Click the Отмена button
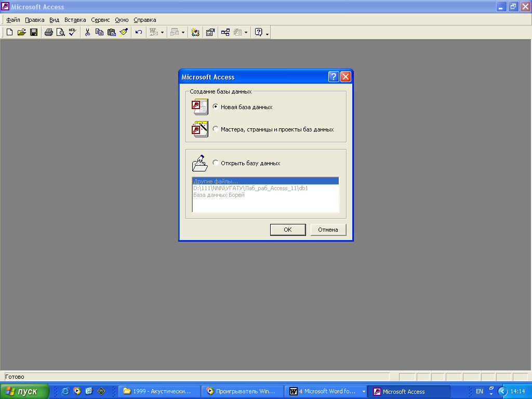 coord(328,230)
